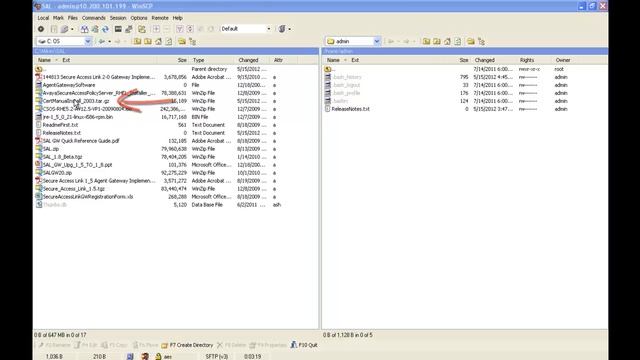Image resolution: width=640 pixels, height=360 pixels.
Task: Click the Refresh toolbar icon
Action: tap(105, 29)
